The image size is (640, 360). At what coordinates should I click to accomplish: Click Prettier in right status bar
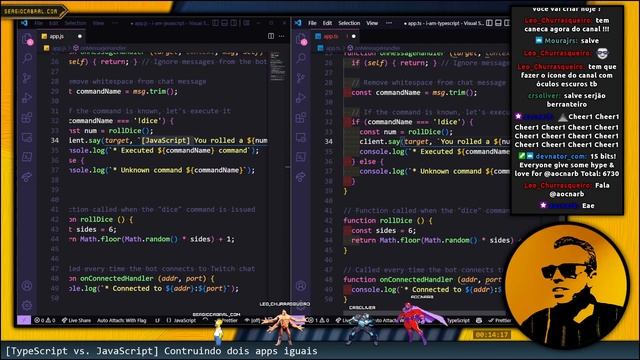click(500, 320)
